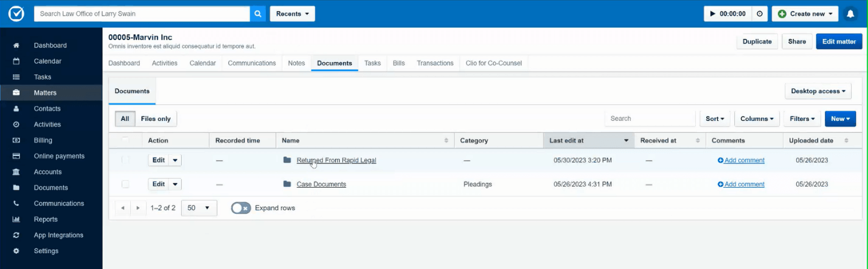Click the search magnifier button

click(258, 13)
